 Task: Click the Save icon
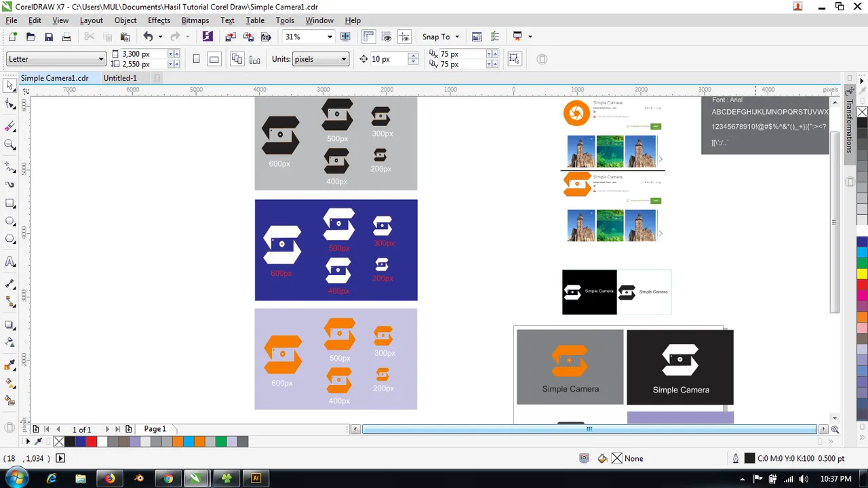[49, 37]
